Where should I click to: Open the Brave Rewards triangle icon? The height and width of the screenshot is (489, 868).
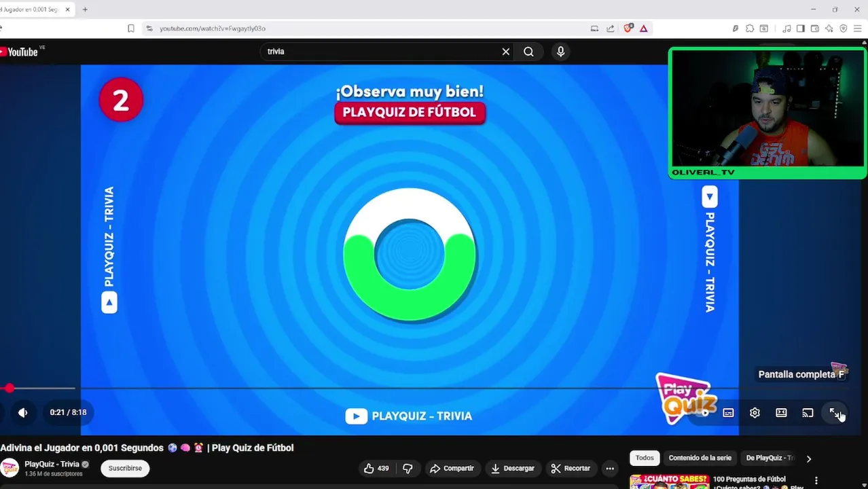pyautogui.click(x=643, y=29)
